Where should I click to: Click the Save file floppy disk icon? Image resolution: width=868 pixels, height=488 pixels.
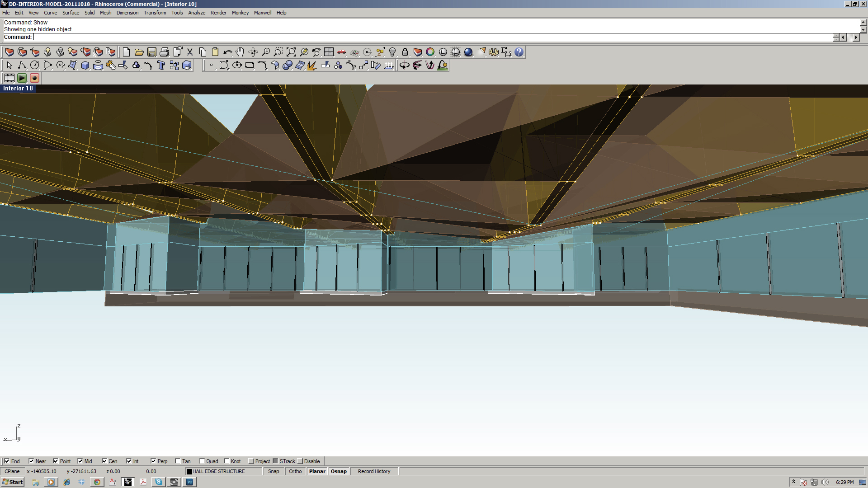(x=152, y=52)
